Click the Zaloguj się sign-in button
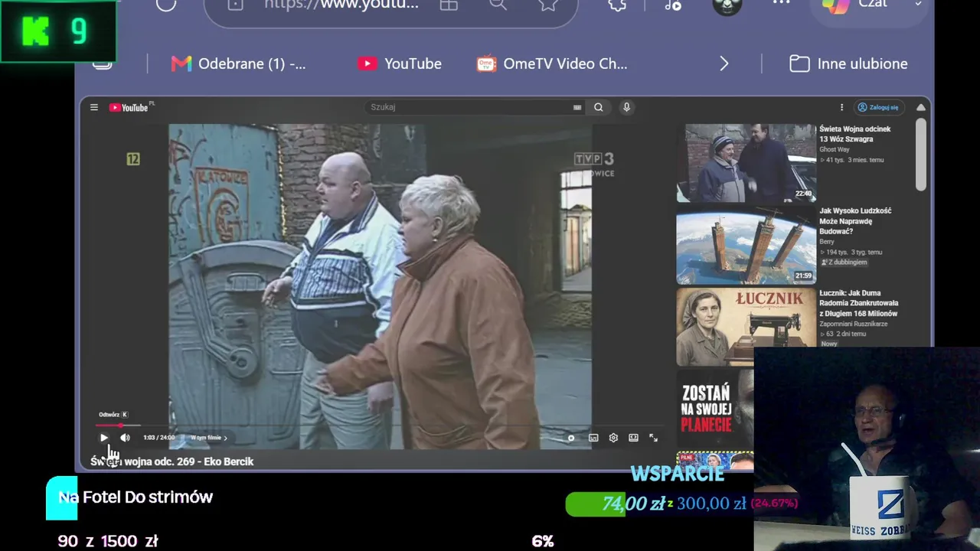 pyautogui.click(x=878, y=107)
